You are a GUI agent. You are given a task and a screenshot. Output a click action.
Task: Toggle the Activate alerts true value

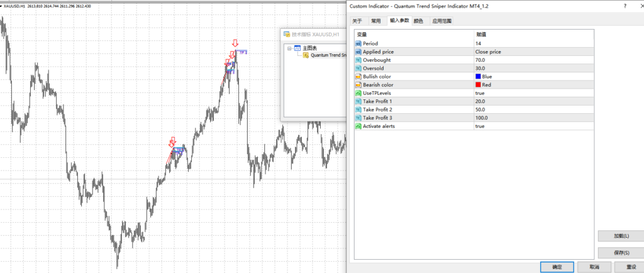[483, 126]
